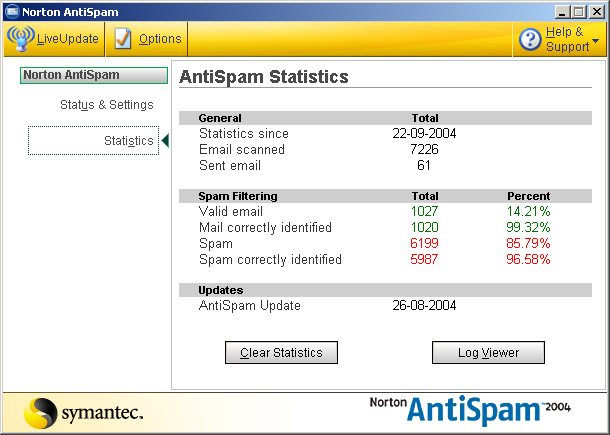The height and width of the screenshot is (435, 610).
Task: Click the Clear Statistics button
Action: [x=281, y=353]
